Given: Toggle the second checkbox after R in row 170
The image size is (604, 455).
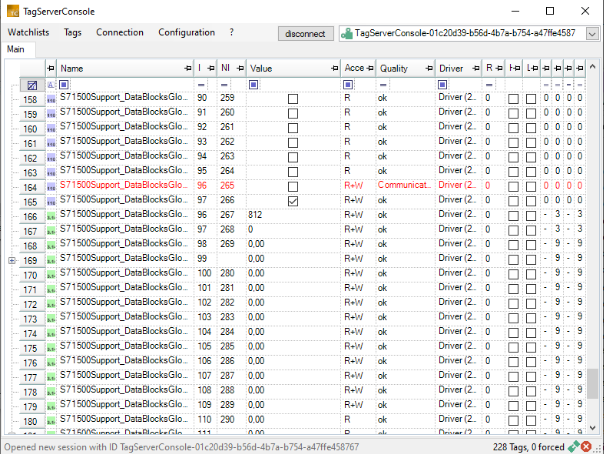Looking at the screenshot, I should [x=531, y=274].
